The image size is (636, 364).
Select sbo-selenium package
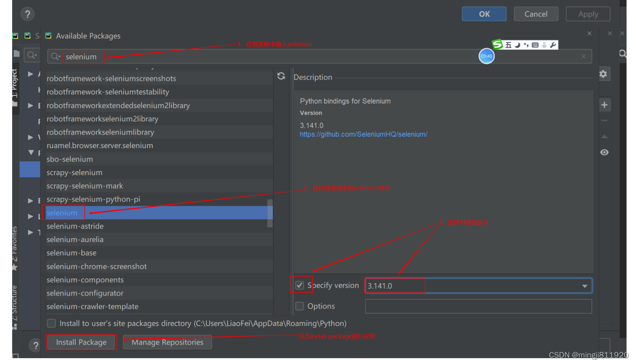tap(159, 159)
